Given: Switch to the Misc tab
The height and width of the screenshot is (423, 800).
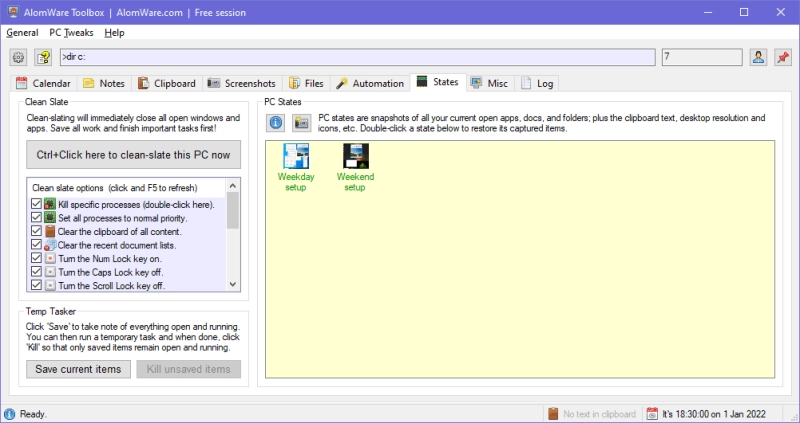Looking at the screenshot, I should 489,83.
